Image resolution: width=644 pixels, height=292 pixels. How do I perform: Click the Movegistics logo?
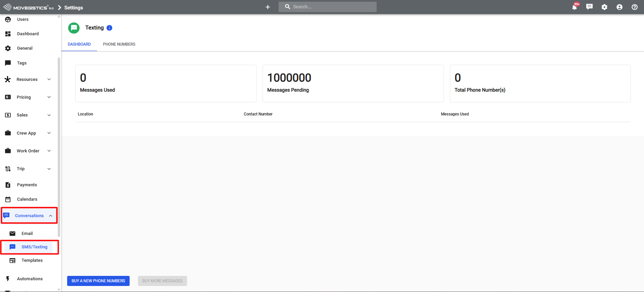tap(29, 7)
